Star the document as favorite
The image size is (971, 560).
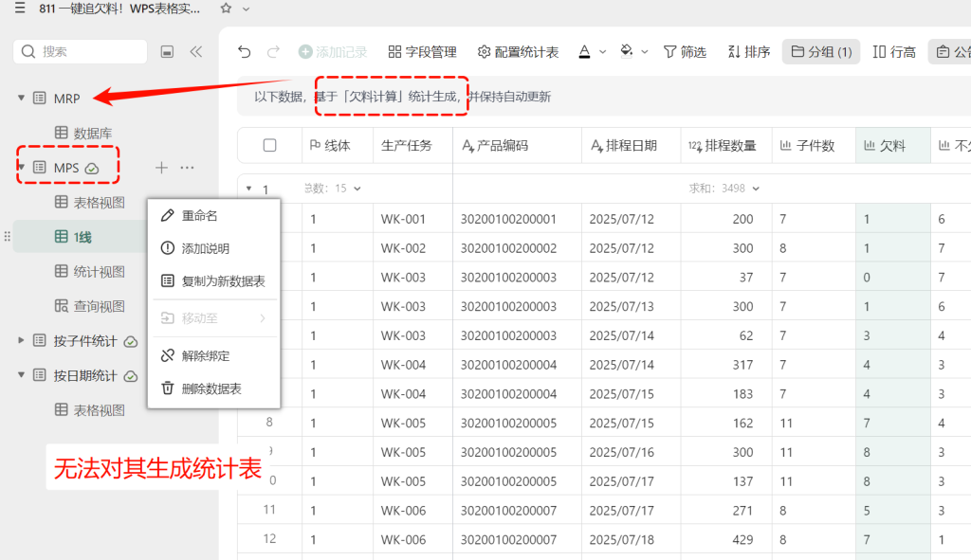(226, 9)
